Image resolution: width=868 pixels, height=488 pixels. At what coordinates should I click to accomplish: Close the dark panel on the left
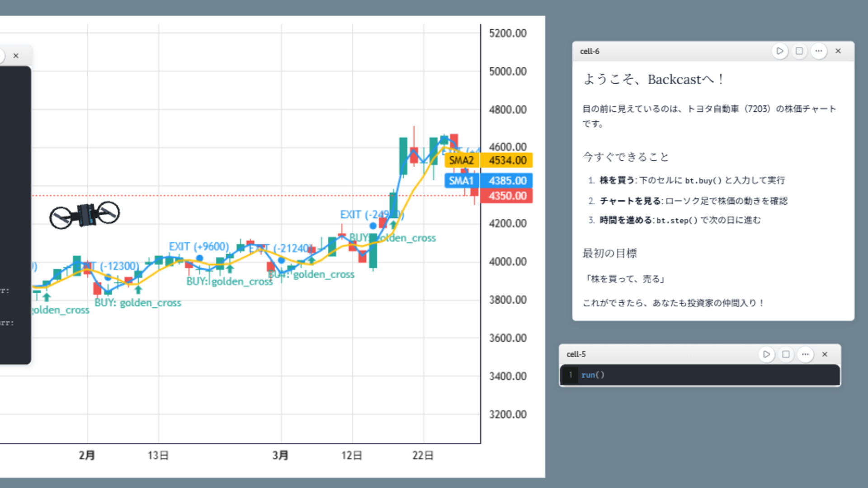tap(16, 56)
